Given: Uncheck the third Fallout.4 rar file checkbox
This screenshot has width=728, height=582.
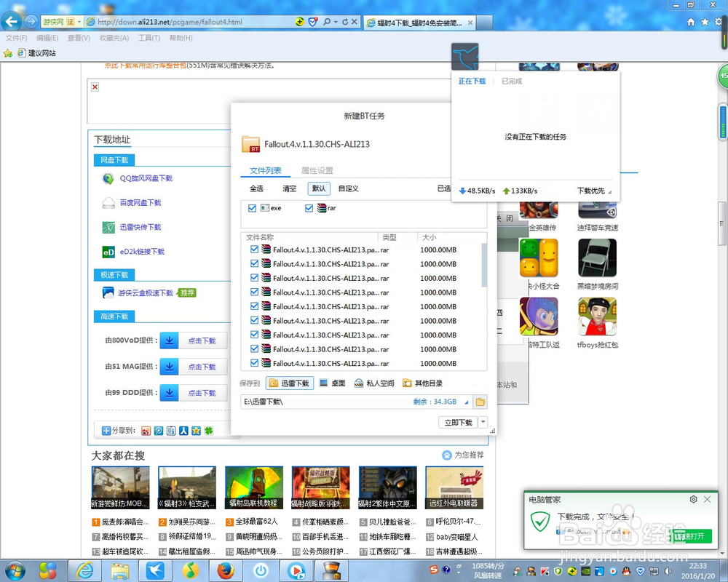Looking at the screenshot, I should point(254,278).
